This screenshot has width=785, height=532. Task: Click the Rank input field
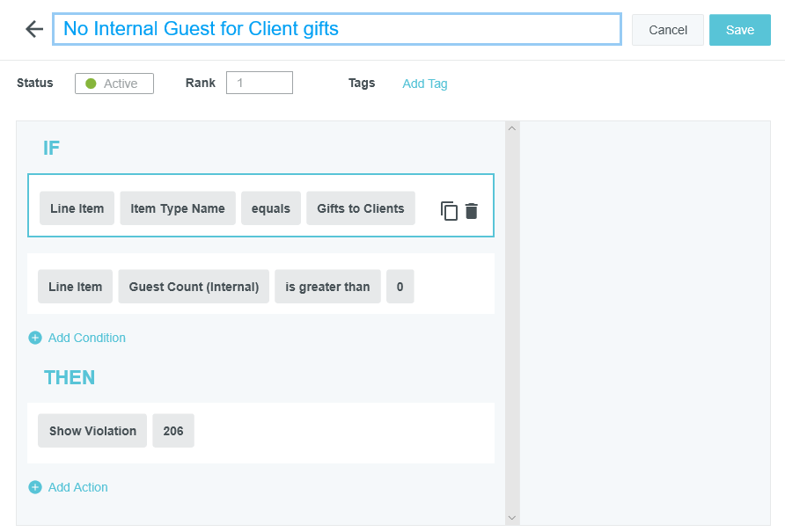point(259,83)
